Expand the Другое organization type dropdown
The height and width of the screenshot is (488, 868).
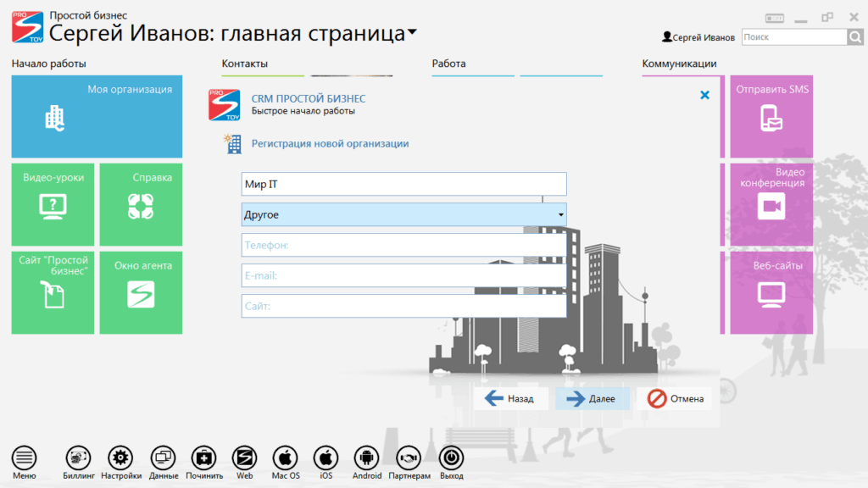pyautogui.click(x=561, y=214)
